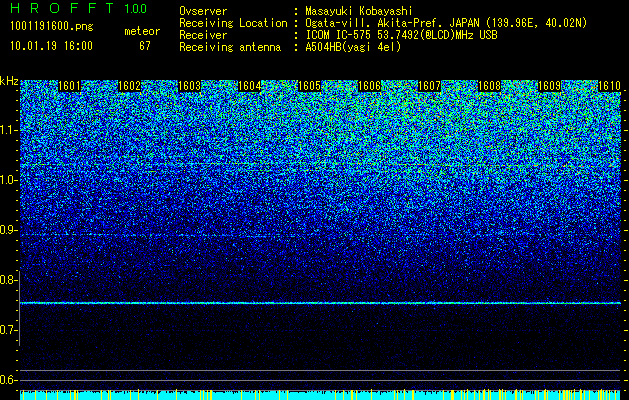Click the 0.8 frequency axis label
The image size is (629, 400).
coord(8,280)
